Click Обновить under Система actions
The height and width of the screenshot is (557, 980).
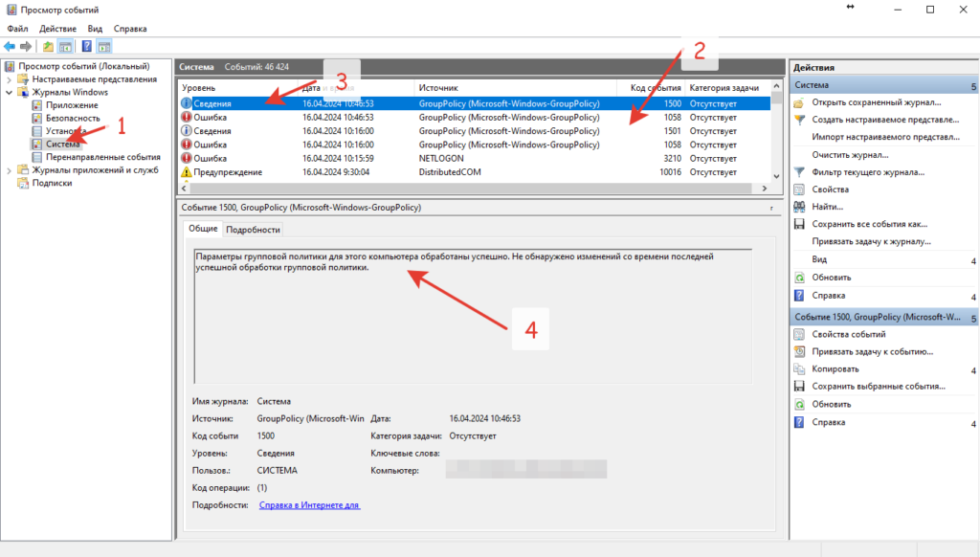pos(832,277)
